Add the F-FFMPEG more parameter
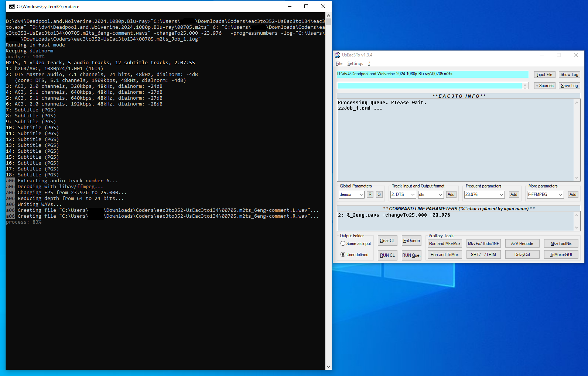 point(573,194)
